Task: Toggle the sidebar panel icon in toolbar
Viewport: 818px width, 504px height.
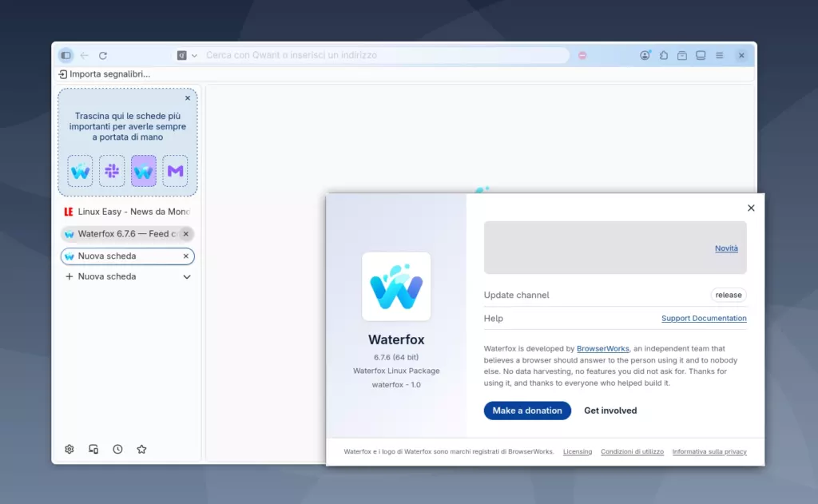Action: (x=66, y=55)
